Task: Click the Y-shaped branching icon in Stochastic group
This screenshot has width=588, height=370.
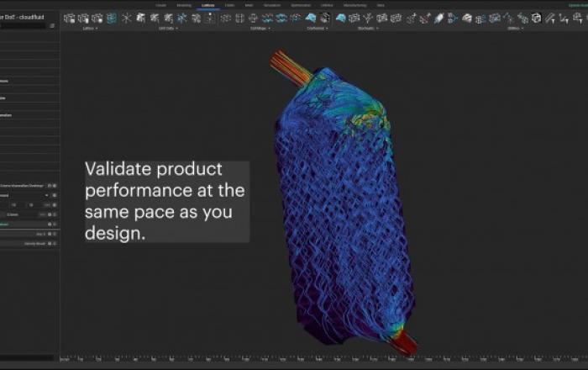Action: tap(368, 18)
